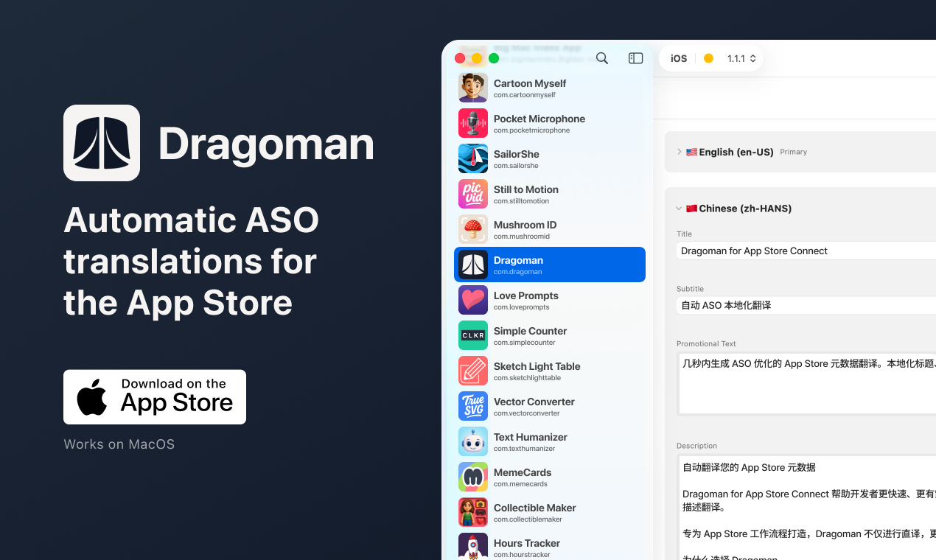Viewport: 936px width, 560px height.
Task: Select Mushroom ID in the app list
Action: 550,229
